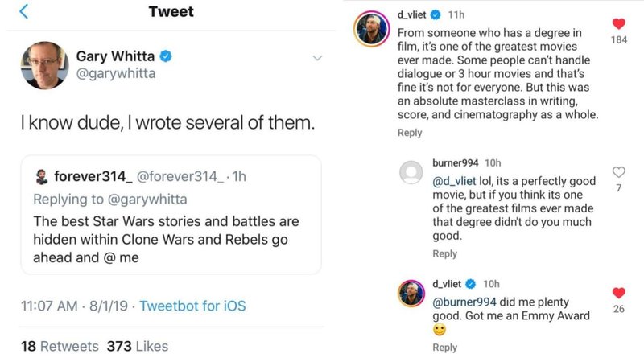View the 373 Likes list

(138, 346)
